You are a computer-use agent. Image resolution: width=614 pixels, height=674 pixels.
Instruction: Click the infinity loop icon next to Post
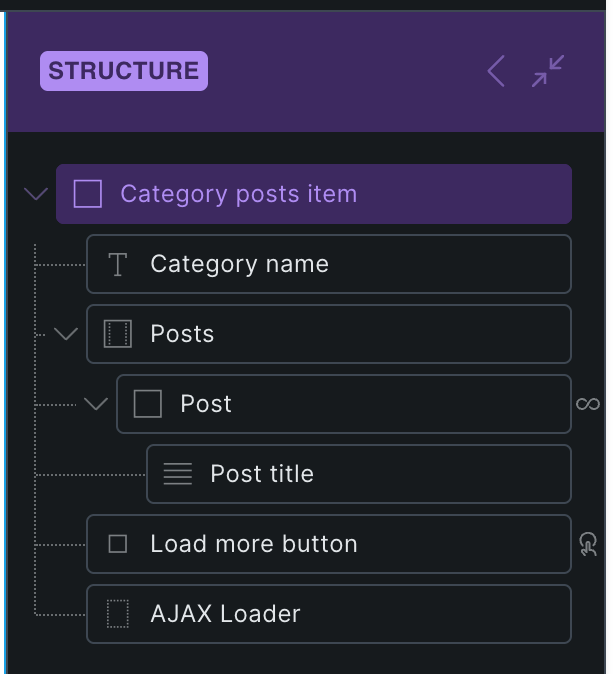coord(588,404)
